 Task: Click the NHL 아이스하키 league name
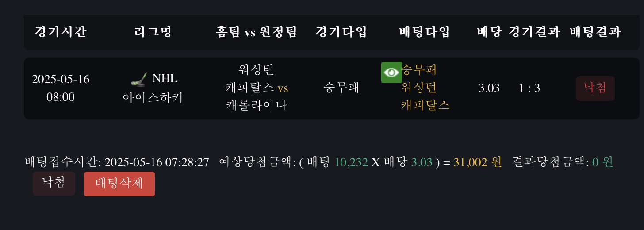[153, 88]
